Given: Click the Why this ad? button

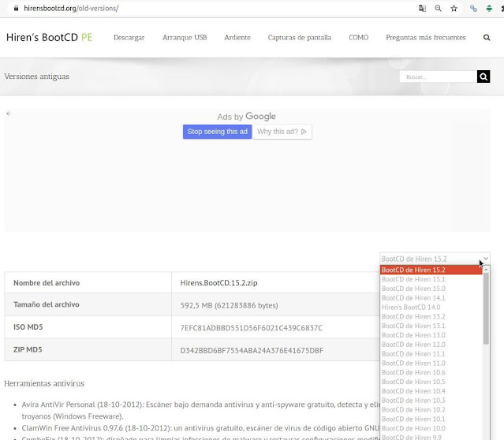Looking at the screenshot, I should [x=282, y=132].
